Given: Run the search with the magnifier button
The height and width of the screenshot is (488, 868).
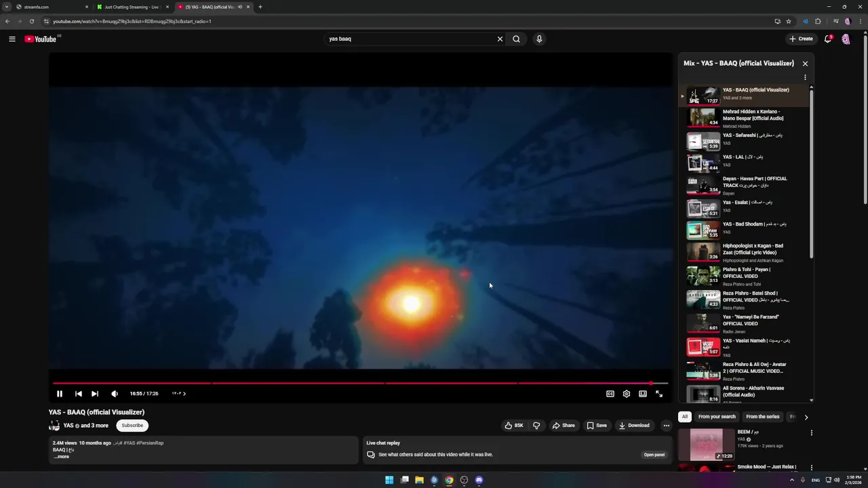Looking at the screenshot, I should click(x=517, y=39).
